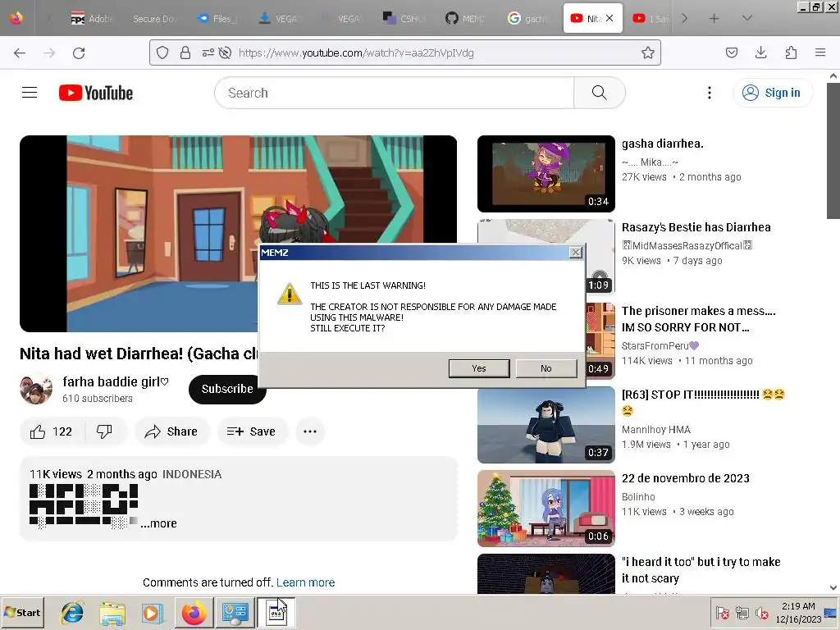
Task: Switch to the first VEGA download tab
Action: pyautogui.click(x=279, y=19)
